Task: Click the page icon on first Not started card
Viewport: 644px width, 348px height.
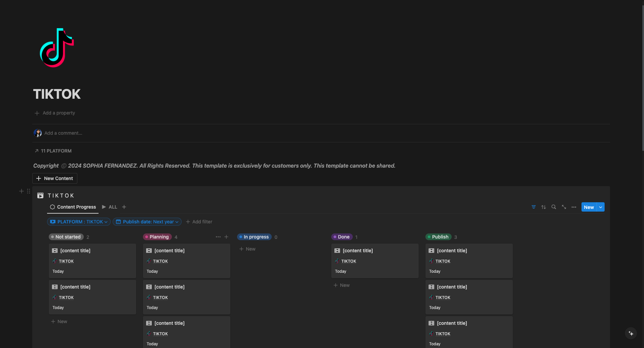Action: click(55, 251)
